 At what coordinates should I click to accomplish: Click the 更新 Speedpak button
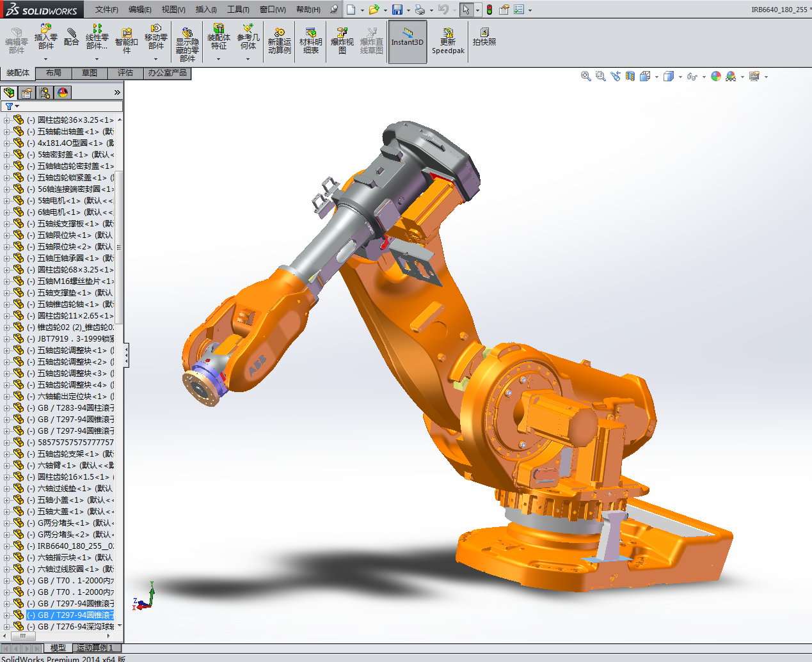click(448, 41)
